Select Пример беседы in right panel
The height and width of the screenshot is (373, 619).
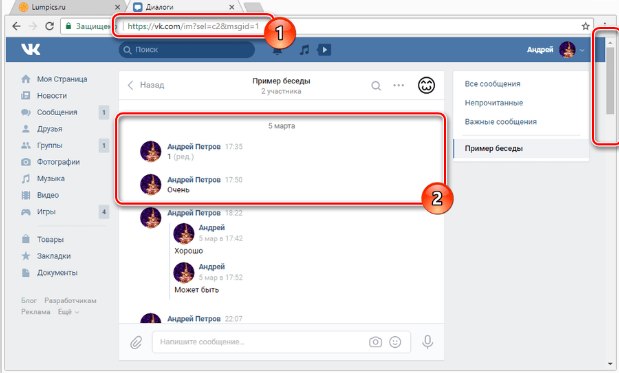521,148
